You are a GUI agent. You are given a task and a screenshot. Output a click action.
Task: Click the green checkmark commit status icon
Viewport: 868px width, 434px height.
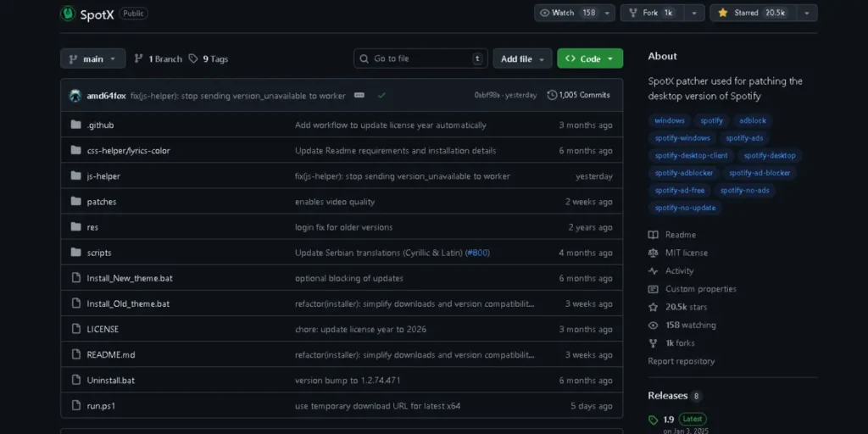pyautogui.click(x=381, y=95)
